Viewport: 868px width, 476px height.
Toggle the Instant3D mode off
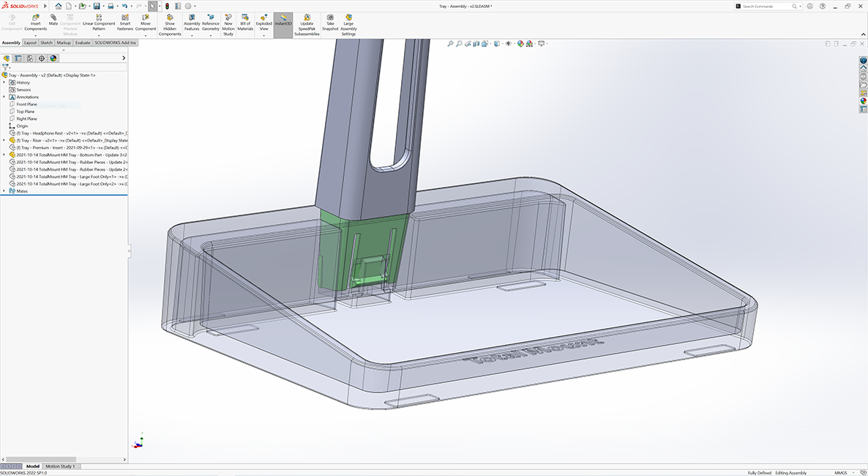click(x=283, y=22)
